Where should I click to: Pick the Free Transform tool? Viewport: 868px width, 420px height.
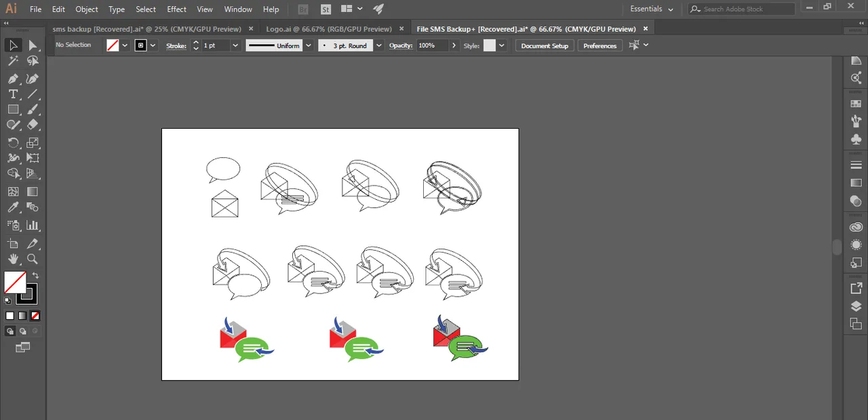(33, 158)
